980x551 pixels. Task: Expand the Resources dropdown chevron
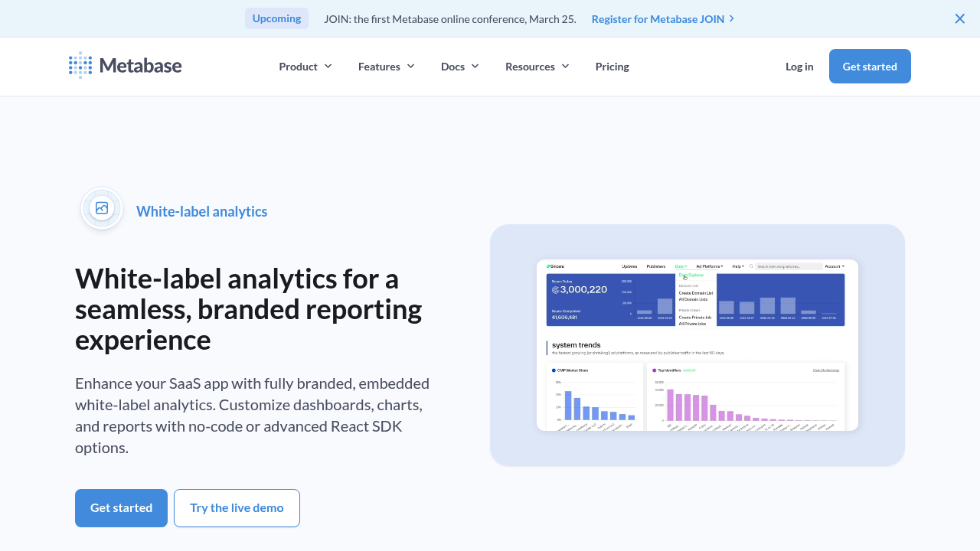[x=565, y=67]
